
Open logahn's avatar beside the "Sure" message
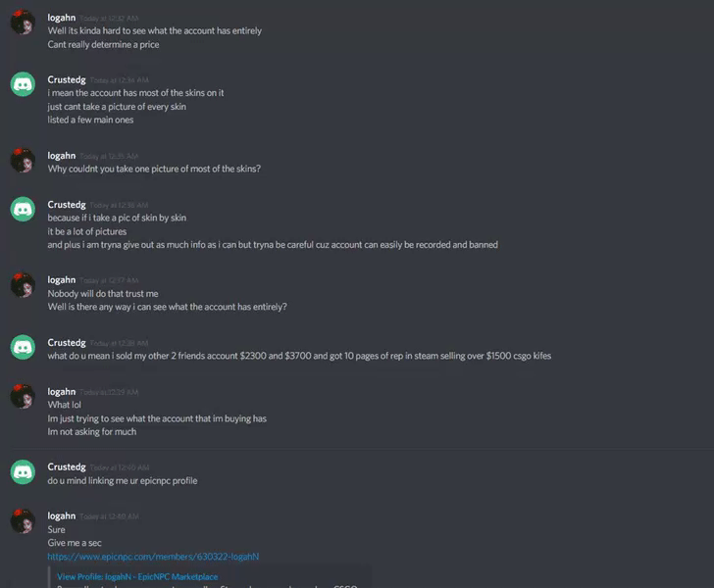23,520
